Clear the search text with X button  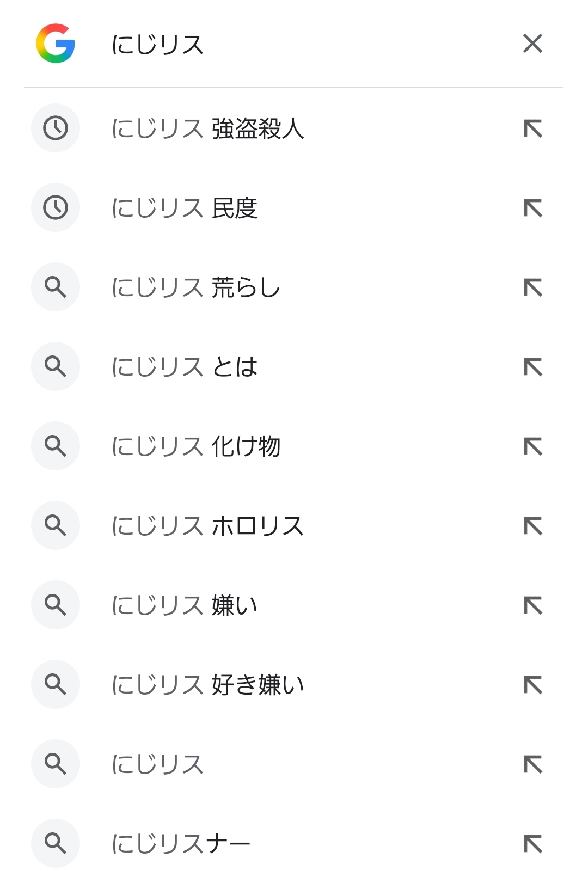click(x=532, y=44)
